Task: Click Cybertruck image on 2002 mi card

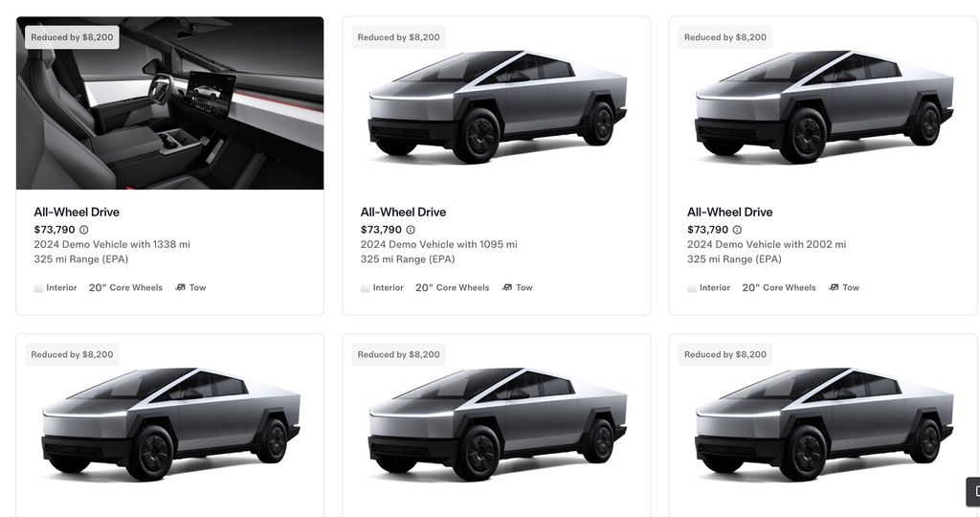Action: point(824,106)
